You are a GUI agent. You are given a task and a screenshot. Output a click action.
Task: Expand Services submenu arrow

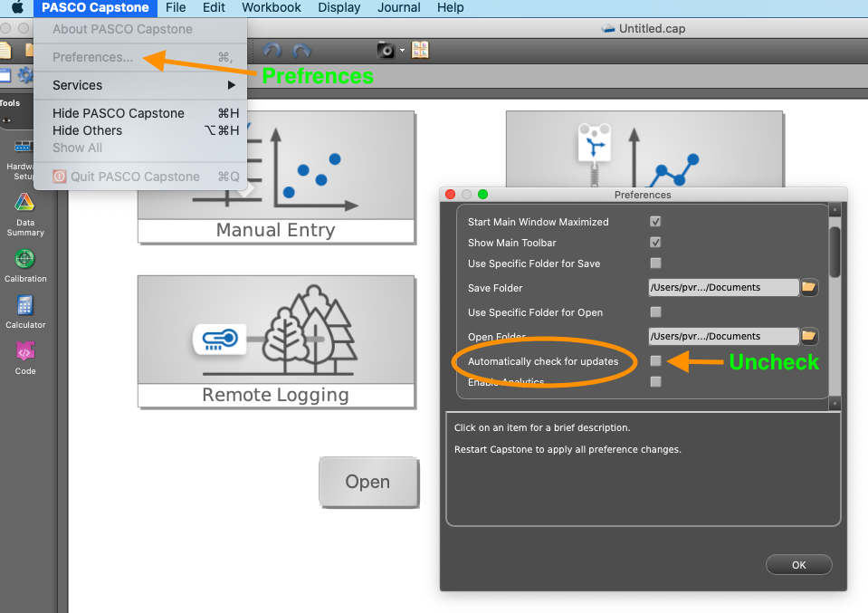point(232,85)
